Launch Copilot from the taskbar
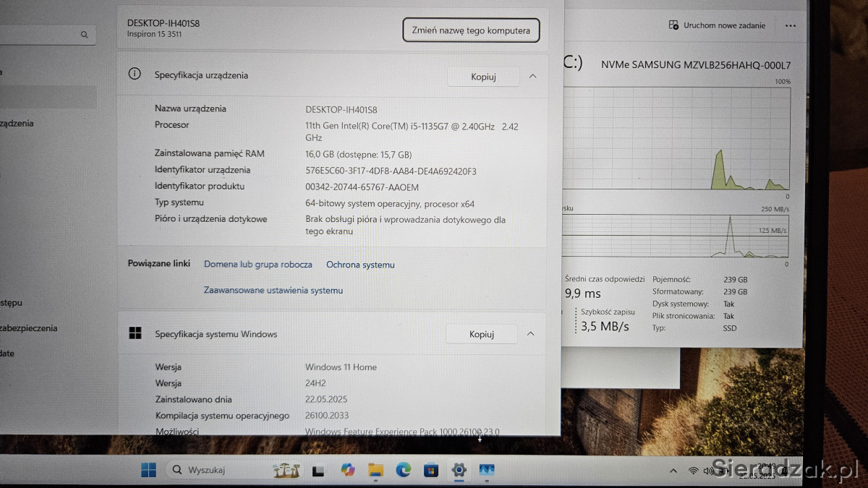This screenshot has width=868, height=488. (348, 470)
